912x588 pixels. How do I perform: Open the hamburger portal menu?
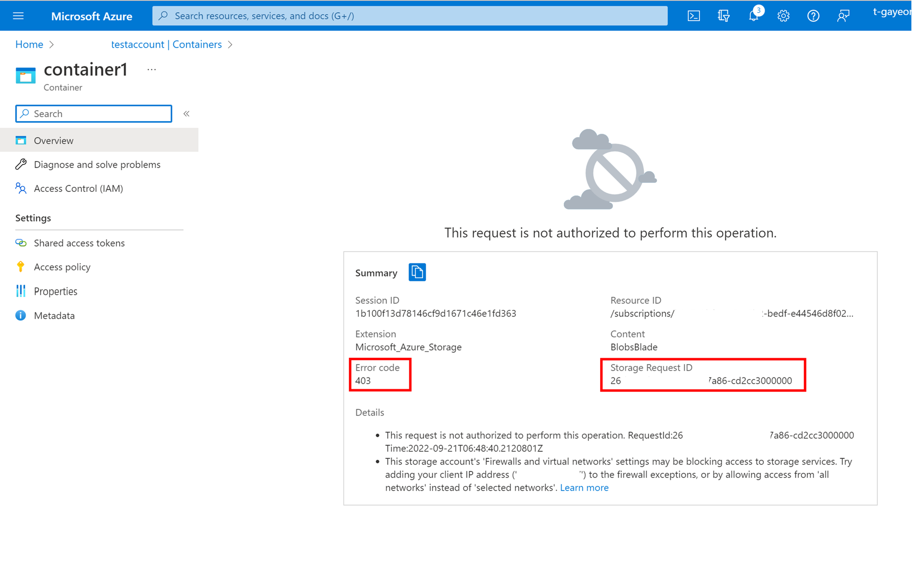click(x=18, y=16)
